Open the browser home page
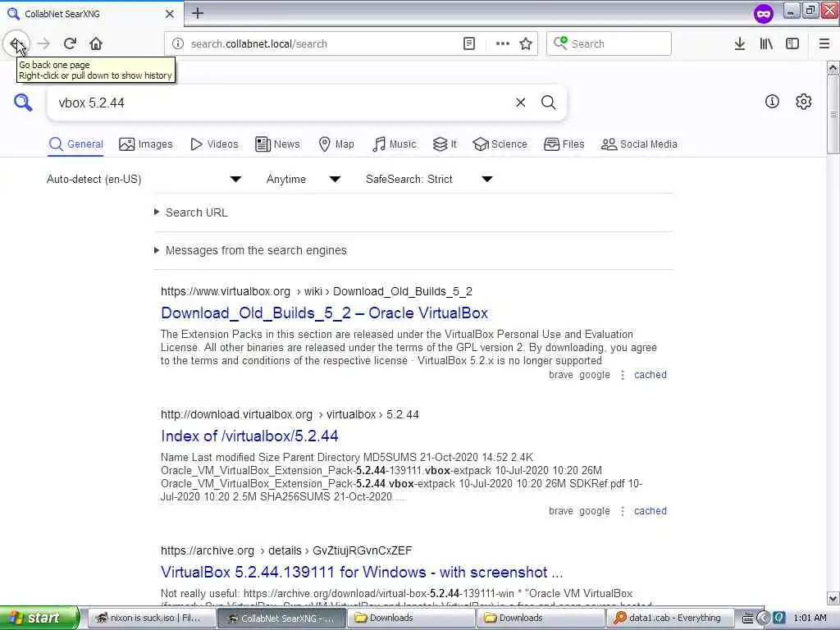Viewport: 840px width, 630px height. tap(96, 43)
